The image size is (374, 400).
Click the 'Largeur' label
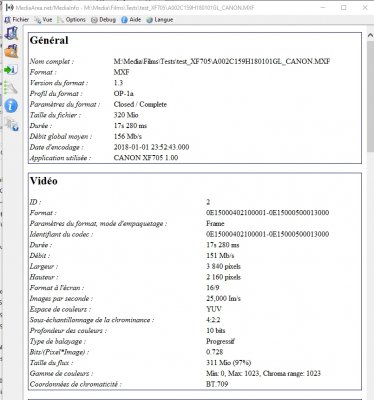(x=44, y=266)
